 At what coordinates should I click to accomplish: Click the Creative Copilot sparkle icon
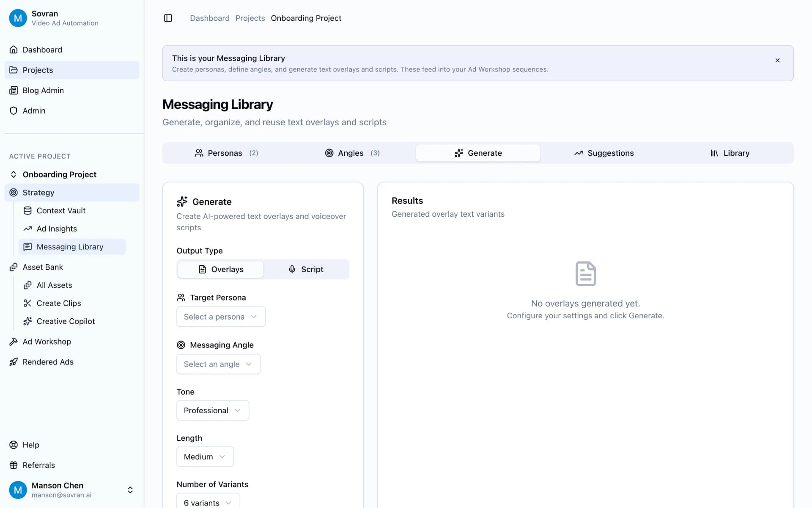click(x=27, y=321)
